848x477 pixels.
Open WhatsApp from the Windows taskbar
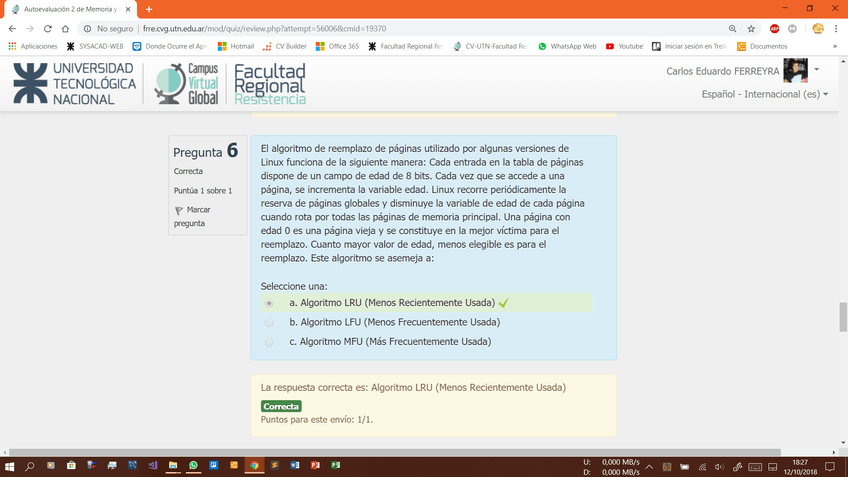click(x=193, y=466)
